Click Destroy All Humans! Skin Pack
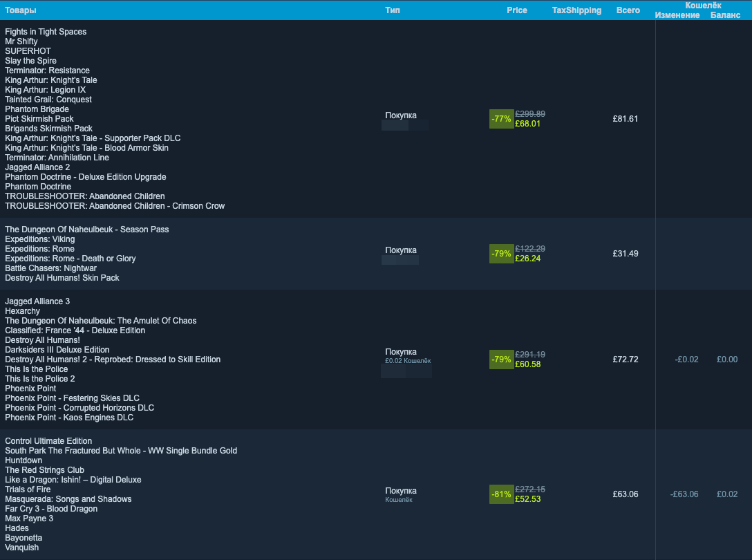The image size is (752, 560). pos(62,277)
